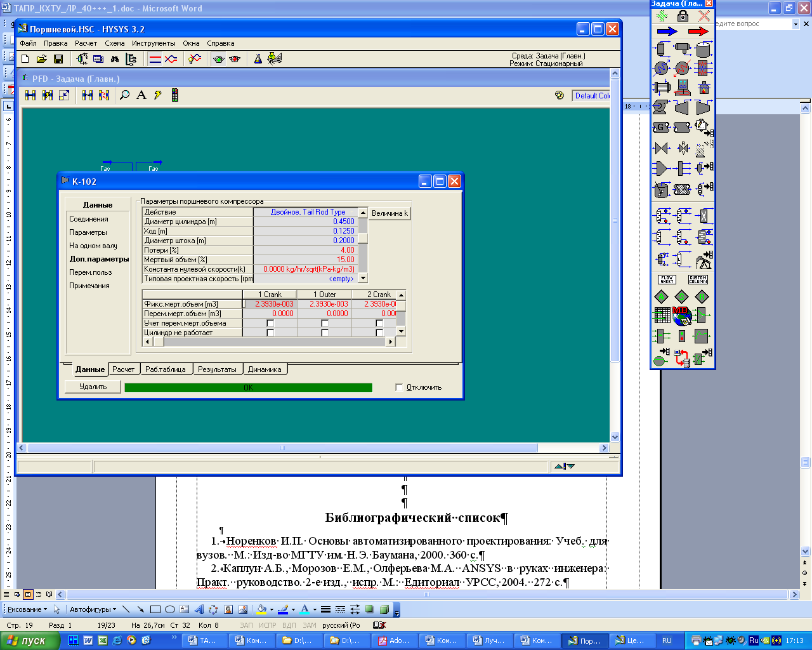Pick the Mixer icon from the palette
This screenshot has width=812, height=650.
pos(662,168)
